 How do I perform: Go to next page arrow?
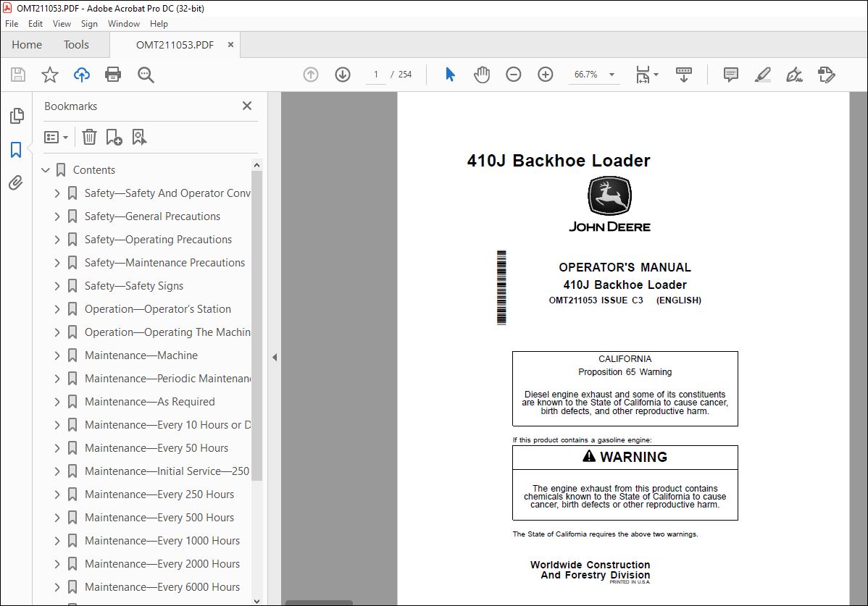point(343,75)
